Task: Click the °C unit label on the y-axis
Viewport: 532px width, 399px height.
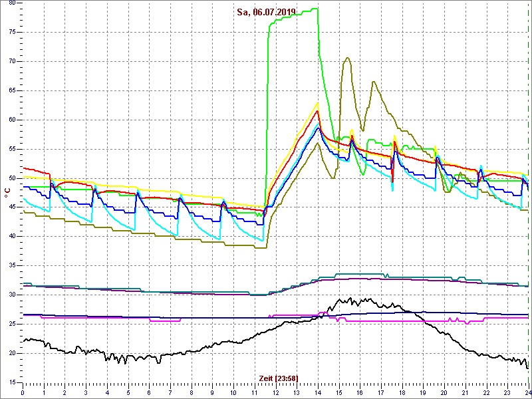Action: coord(7,192)
